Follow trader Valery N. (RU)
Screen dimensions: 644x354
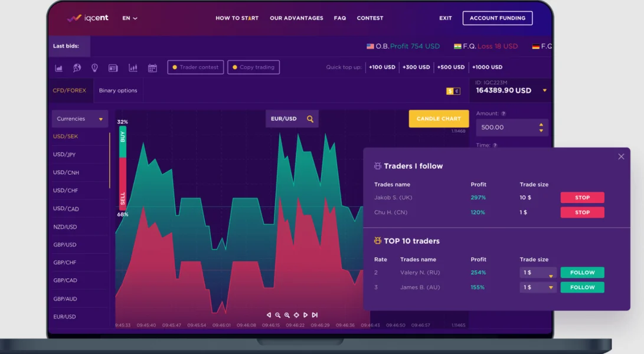coord(582,272)
